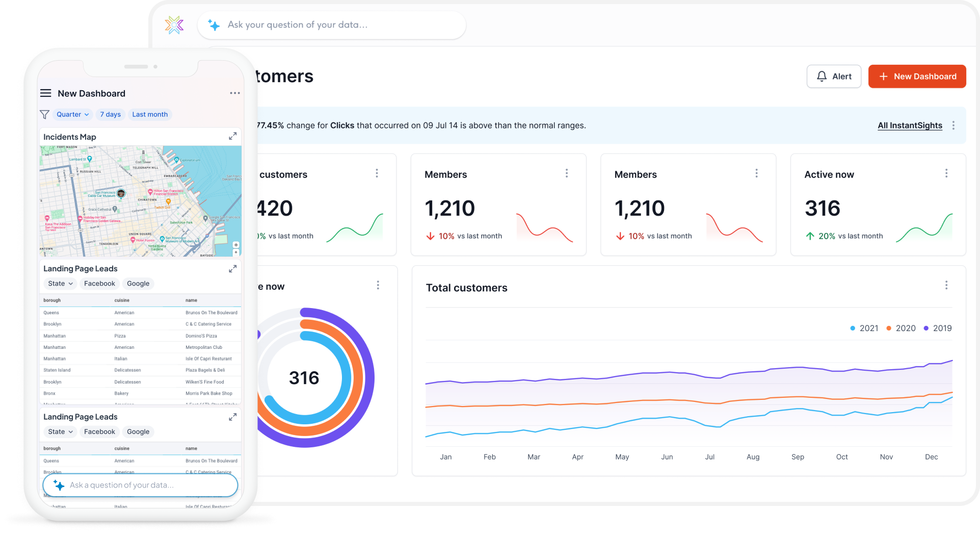The width and height of the screenshot is (980, 534).
Task: Open the Quarter dropdown filter
Action: click(x=71, y=114)
